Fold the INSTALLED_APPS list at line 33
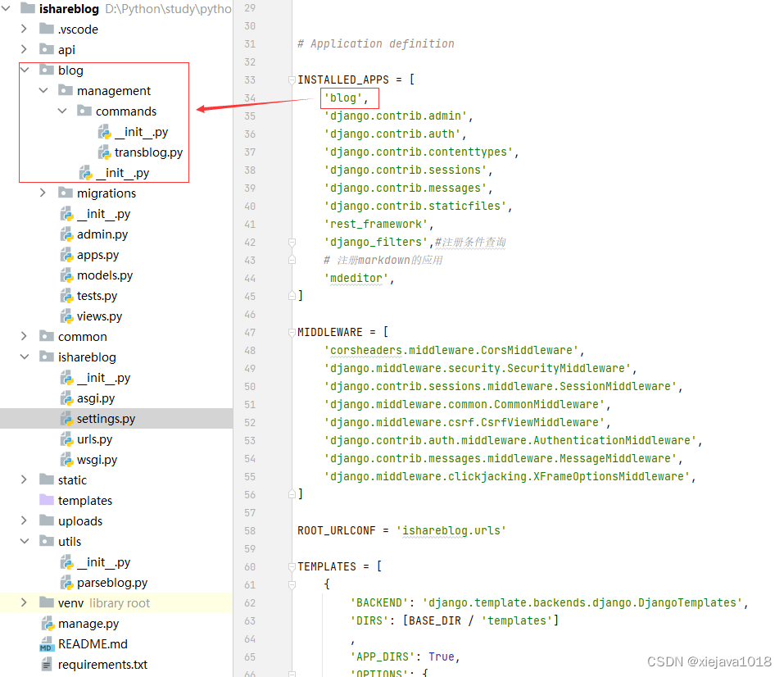Image resolution: width=784 pixels, height=677 pixels. pos(292,80)
